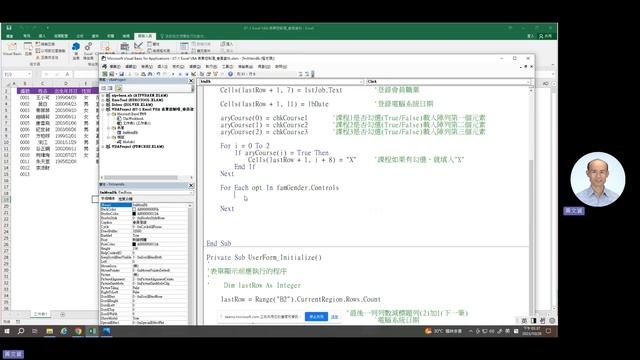
Task: Click Insert controls toolbox icon in Excel ribbon
Action: click(125, 48)
